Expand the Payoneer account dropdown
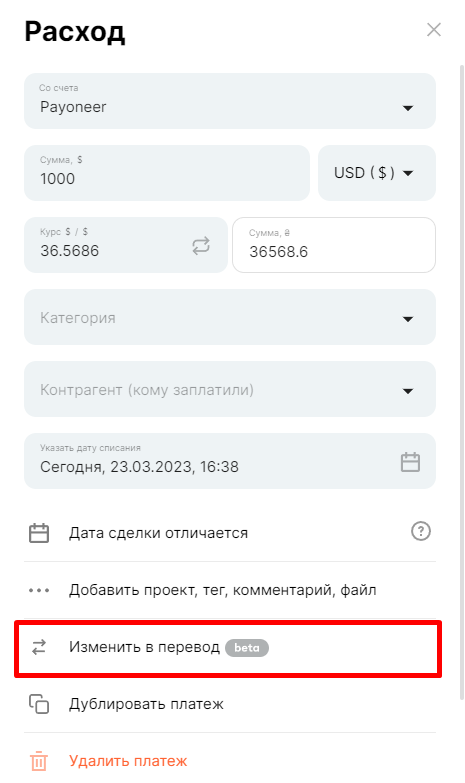The width and height of the screenshot is (465, 783). [230, 101]
